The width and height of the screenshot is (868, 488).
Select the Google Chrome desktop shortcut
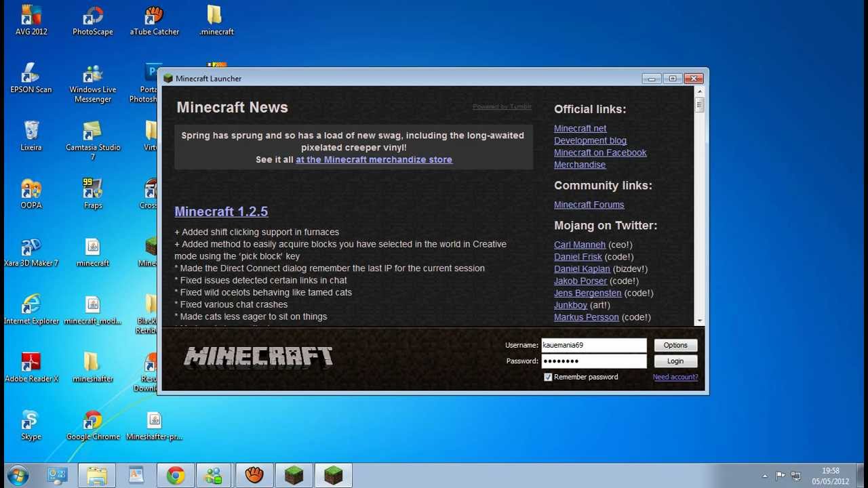click(93, 425)
